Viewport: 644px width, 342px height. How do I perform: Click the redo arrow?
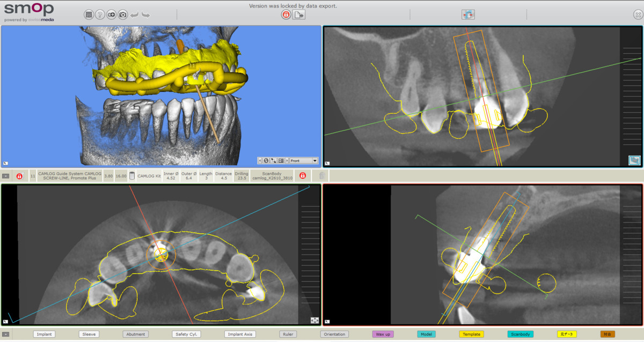tap(146, 15)
